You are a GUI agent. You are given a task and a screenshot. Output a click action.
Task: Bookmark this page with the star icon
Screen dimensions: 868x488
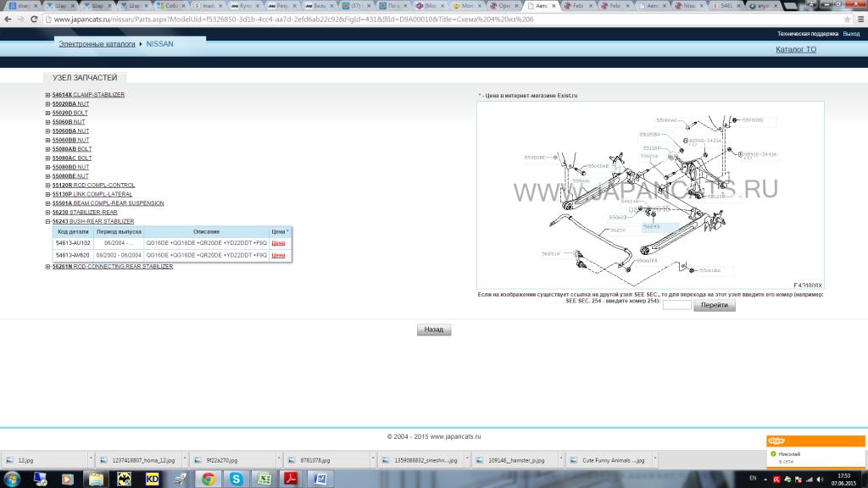tap(847, 19)
